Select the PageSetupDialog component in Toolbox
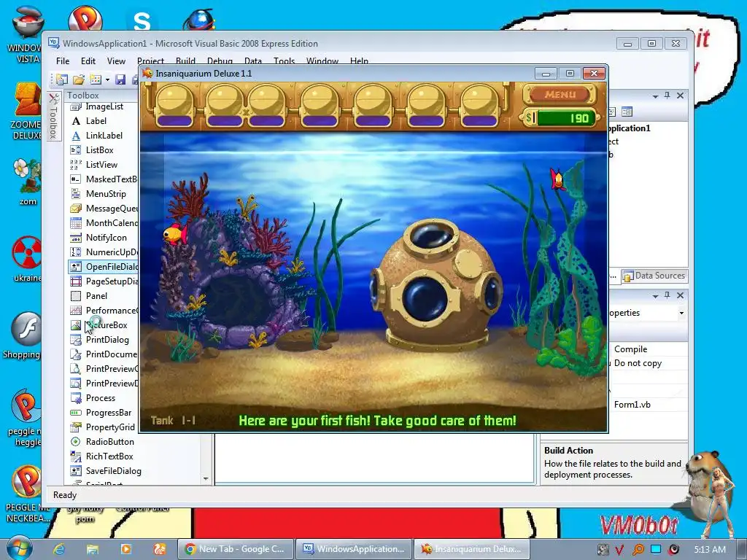The height and width of the screenshot is (560, 747). tap(104, 281)
